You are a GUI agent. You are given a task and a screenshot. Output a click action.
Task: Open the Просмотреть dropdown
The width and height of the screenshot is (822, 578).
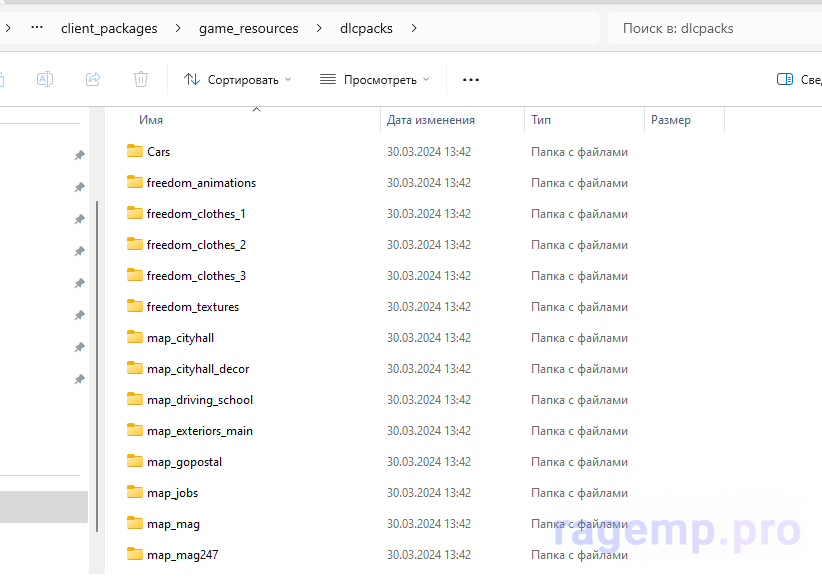(374, 79)
